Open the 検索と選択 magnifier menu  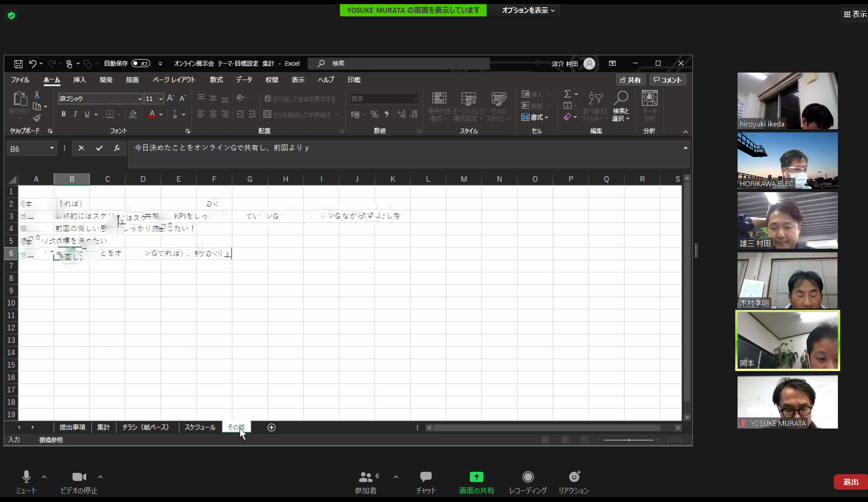pyautogui.click(x=621, y=106)
